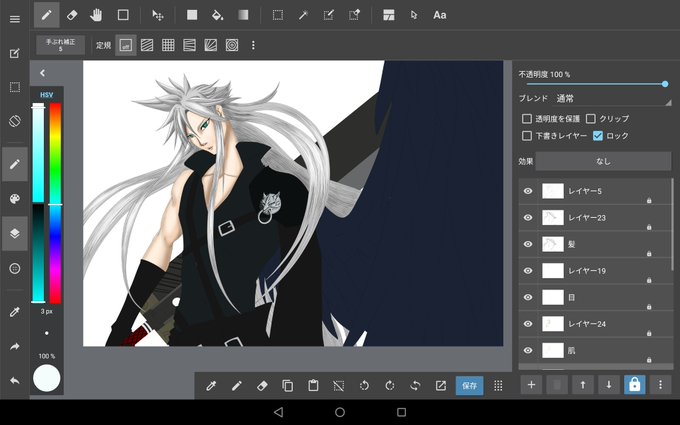Add a new layer with plus button

(531, 385)
